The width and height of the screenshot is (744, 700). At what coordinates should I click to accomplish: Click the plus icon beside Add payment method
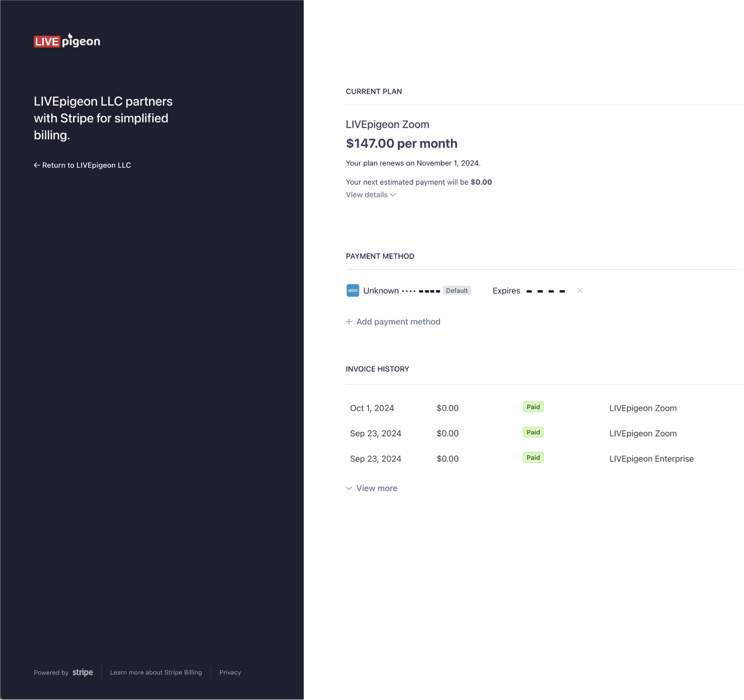pyautogui.click(x=349, y=322)
